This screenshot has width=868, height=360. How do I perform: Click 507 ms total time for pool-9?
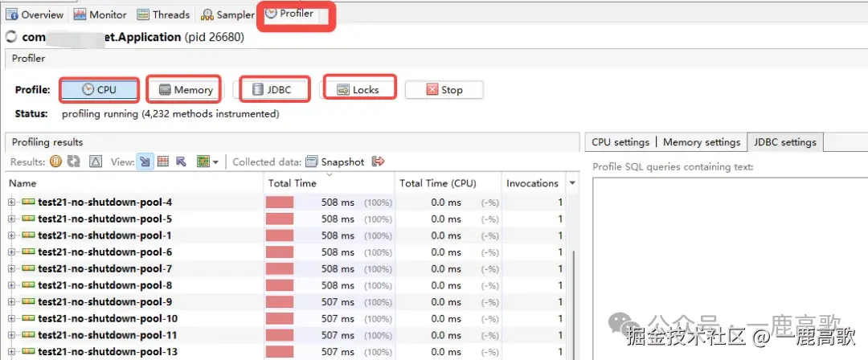338,302
